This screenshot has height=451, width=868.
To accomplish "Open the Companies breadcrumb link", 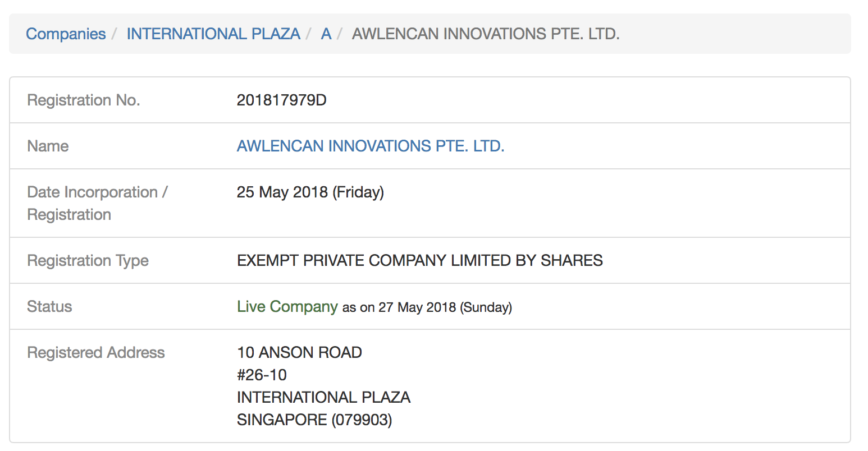I will (66, 34).
